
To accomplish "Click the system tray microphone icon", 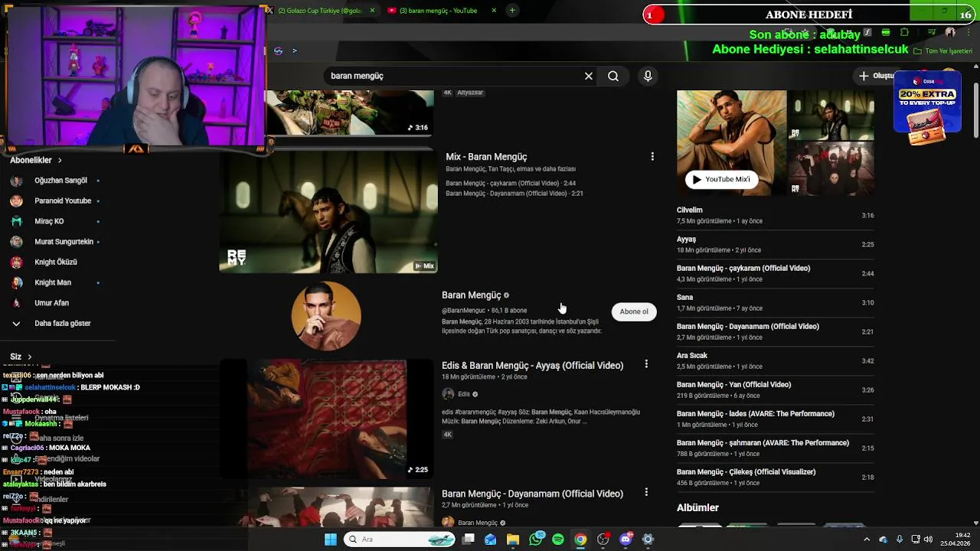I will click(900, 540).
